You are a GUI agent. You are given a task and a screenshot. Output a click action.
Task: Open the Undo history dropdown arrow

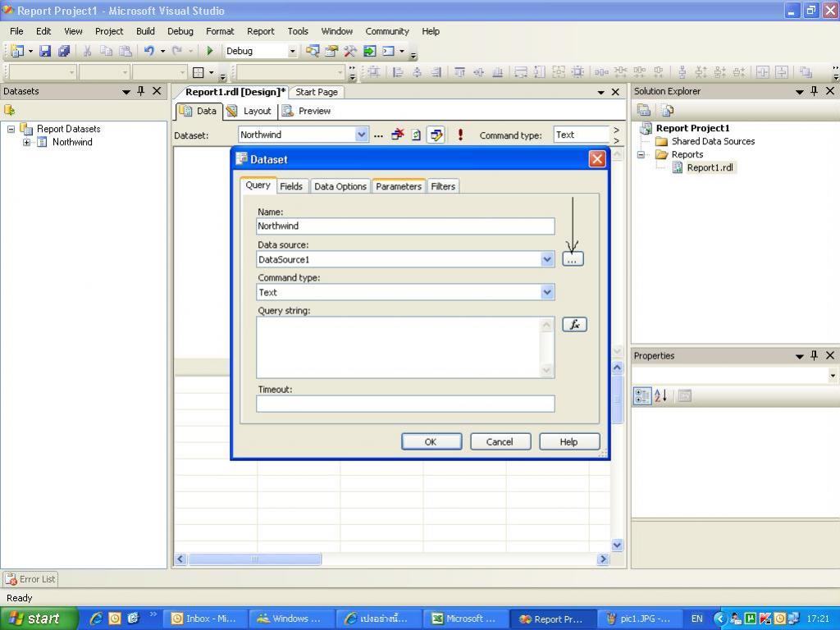(x=162, y=52)
